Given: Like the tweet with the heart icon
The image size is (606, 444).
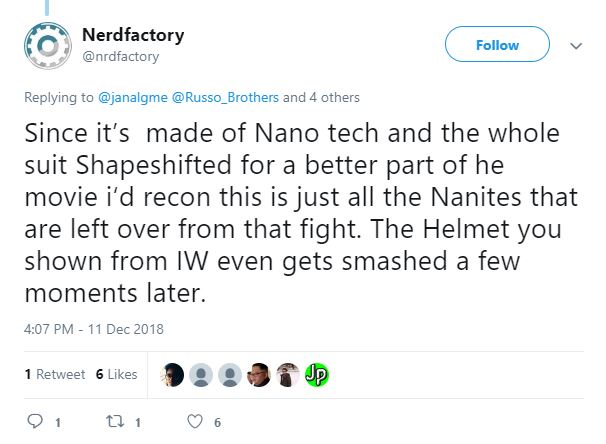Looking at the screenshot, I should 195,421.
